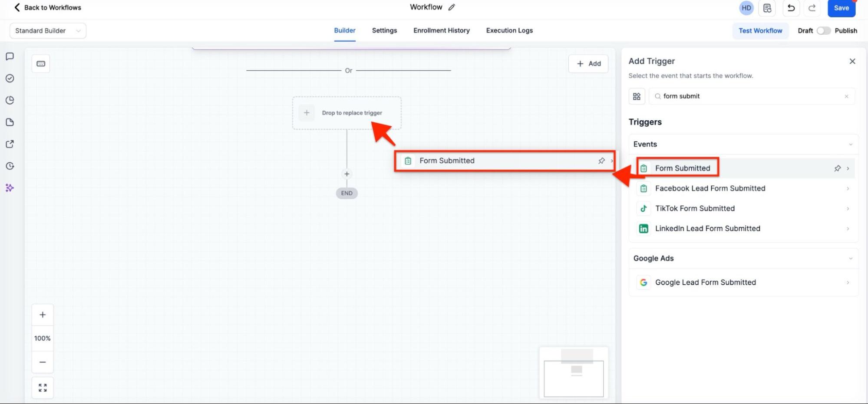Collapse the Events section

[850, 145]
